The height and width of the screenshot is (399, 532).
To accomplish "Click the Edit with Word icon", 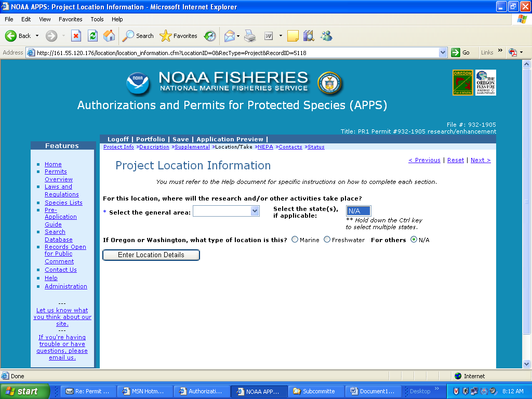I will [x=269, y=36].
